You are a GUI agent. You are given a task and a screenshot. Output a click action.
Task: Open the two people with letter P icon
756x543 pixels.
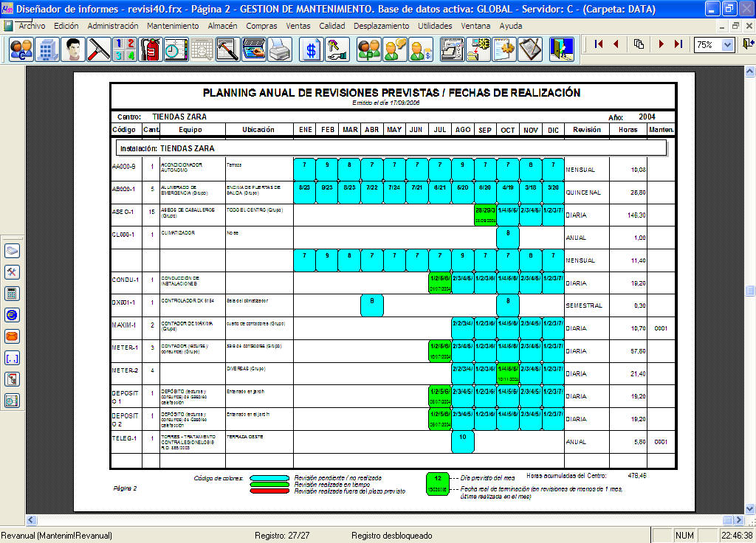[369, 49]
